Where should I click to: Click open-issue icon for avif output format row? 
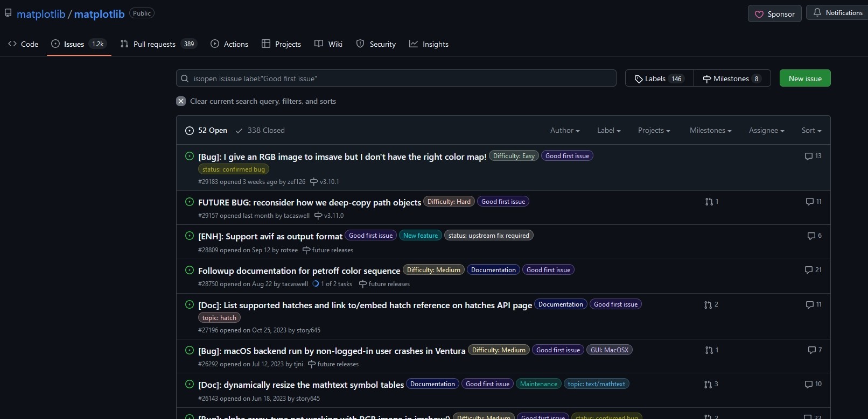pyautogui.click(x=190, y=236)
